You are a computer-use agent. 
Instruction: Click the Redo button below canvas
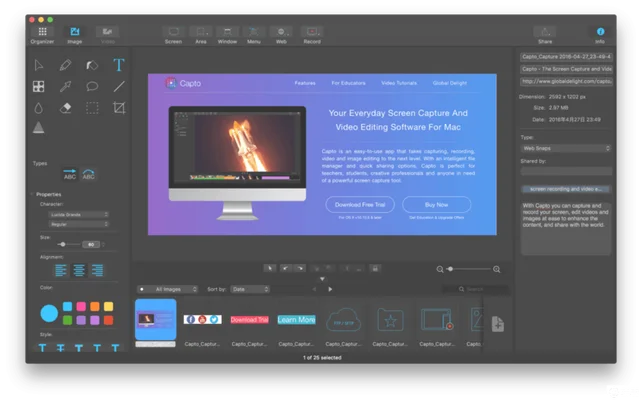pos(300,268)
